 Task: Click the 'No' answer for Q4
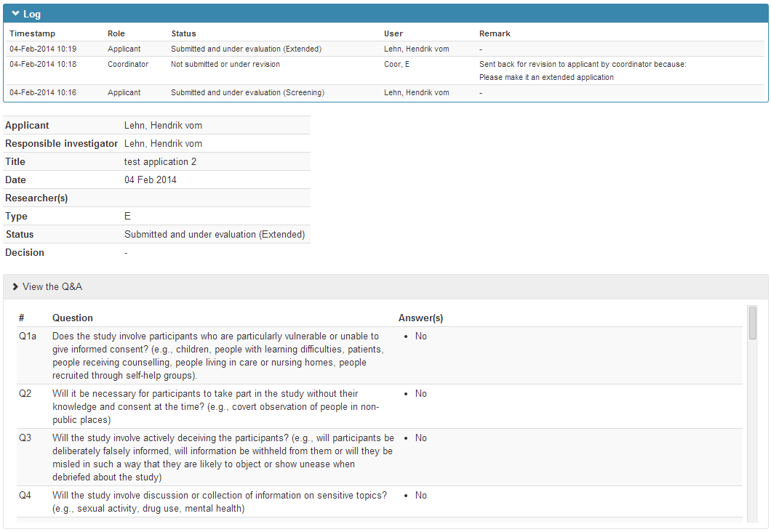pos(421,495)
